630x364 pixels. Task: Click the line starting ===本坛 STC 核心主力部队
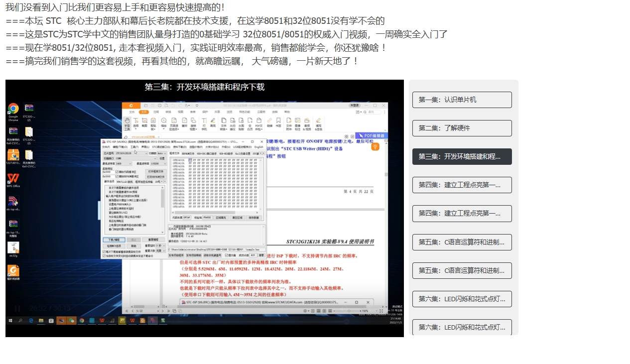click(195, 21)
